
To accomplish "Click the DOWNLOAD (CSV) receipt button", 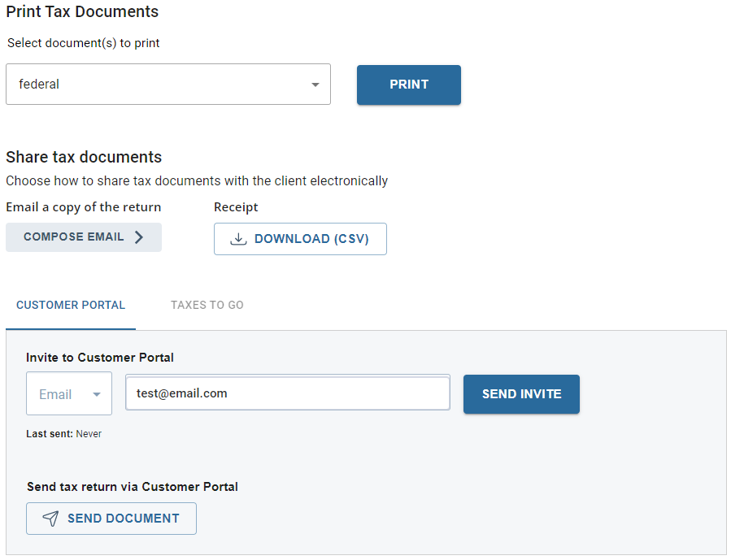I will click(x=300, y=239).
